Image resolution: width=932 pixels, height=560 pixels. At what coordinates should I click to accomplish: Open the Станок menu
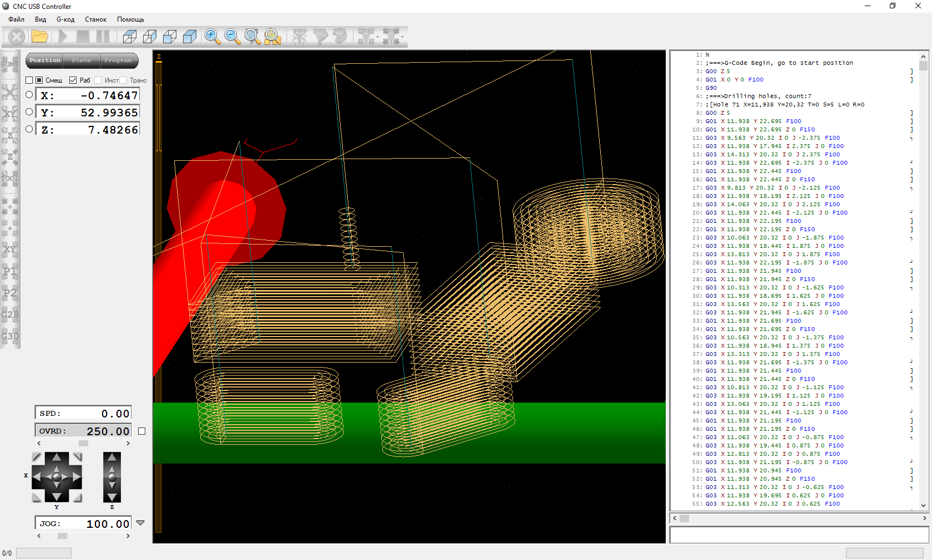coord(95,19)
